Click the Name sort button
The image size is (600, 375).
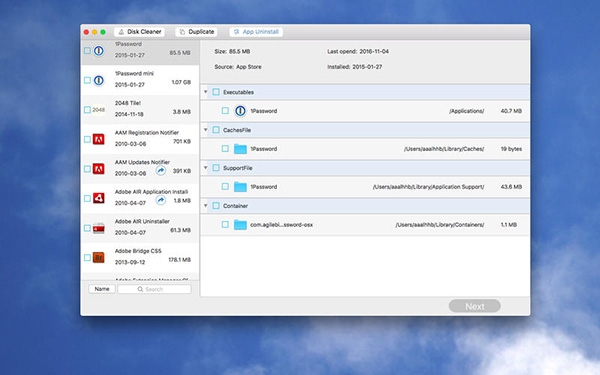point(102,289)
